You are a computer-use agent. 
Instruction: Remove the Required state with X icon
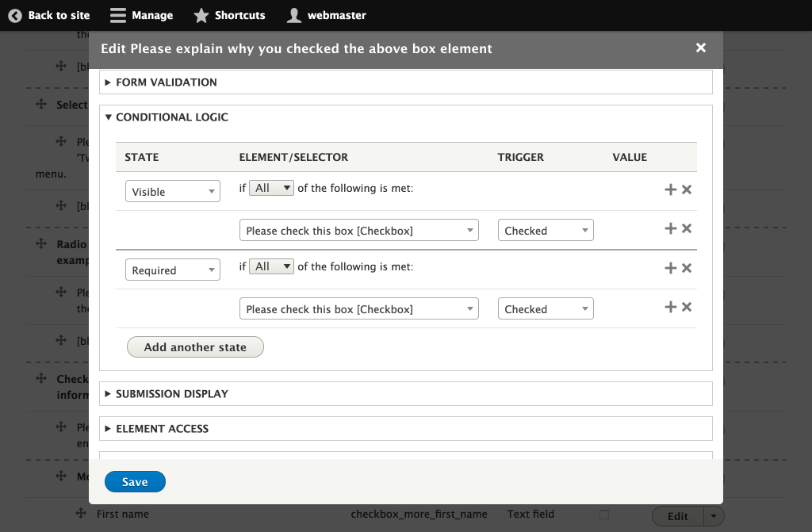[x=687, y=268]
